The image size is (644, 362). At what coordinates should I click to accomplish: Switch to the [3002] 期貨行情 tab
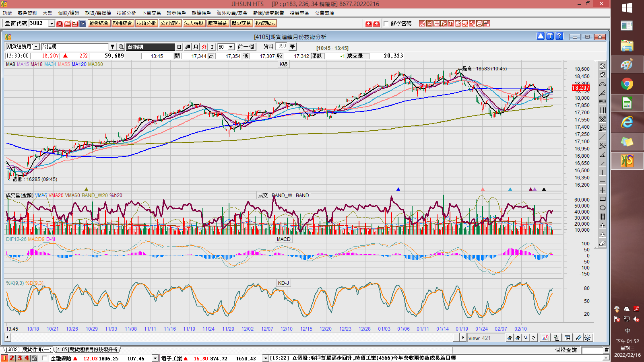[29, 350]
